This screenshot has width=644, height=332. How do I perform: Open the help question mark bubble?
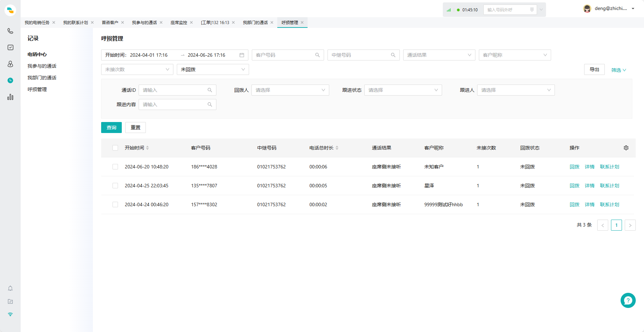pyautogui.click(x=628, y=300)
